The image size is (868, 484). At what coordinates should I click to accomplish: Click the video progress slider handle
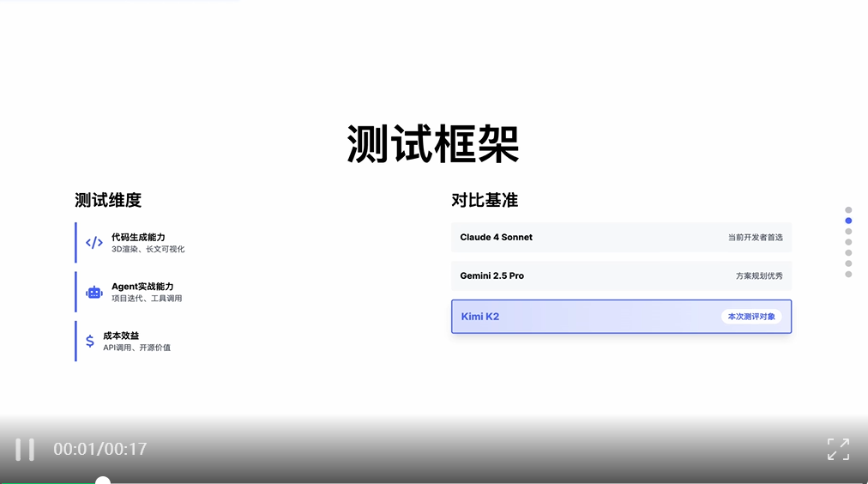102,481
